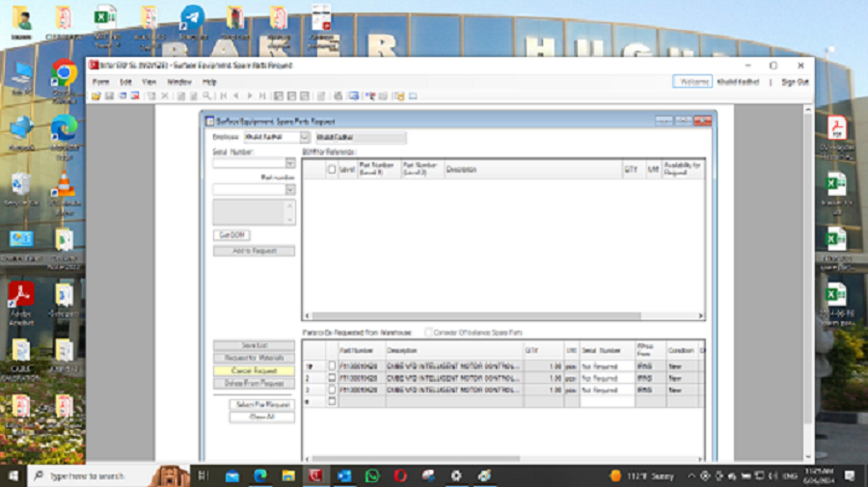Screen dimensions: 868x487
Task: Click scroll-up arrow of main window vertical scrollbar
Action: (x=807, y=110)
